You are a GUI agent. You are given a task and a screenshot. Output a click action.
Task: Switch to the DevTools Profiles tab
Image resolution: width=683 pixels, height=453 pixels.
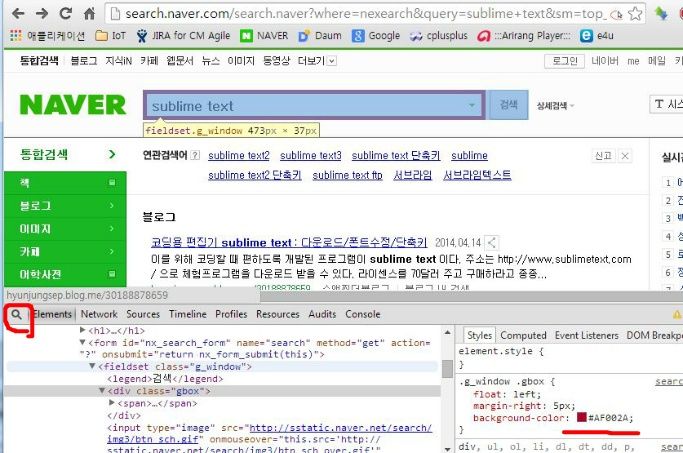231,314
